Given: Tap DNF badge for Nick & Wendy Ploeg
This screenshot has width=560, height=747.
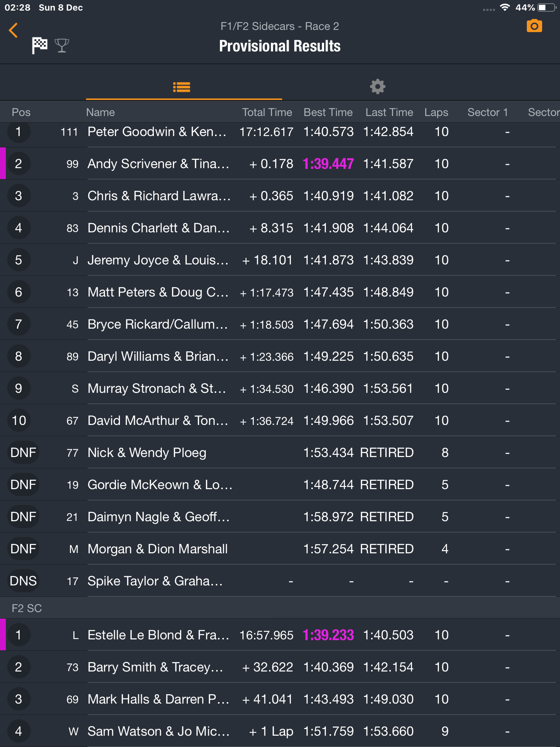Looking at the screenshot, I should 23,453.
